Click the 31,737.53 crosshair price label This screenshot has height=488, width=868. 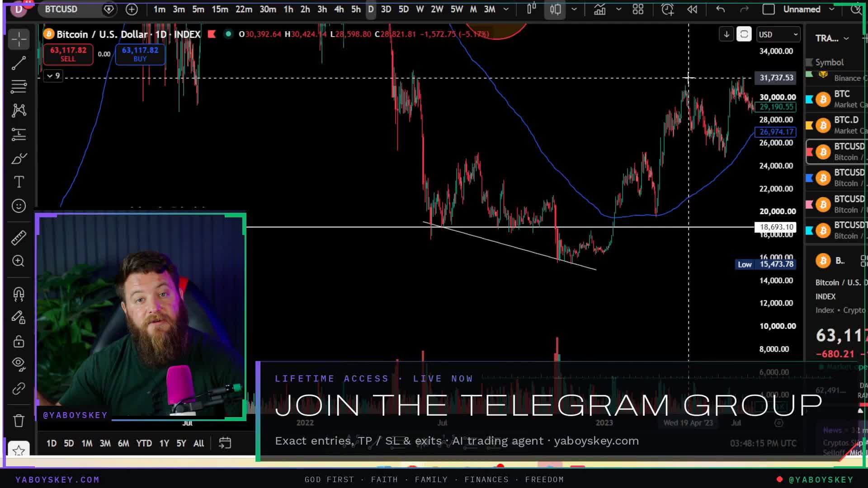coord(776,78)
